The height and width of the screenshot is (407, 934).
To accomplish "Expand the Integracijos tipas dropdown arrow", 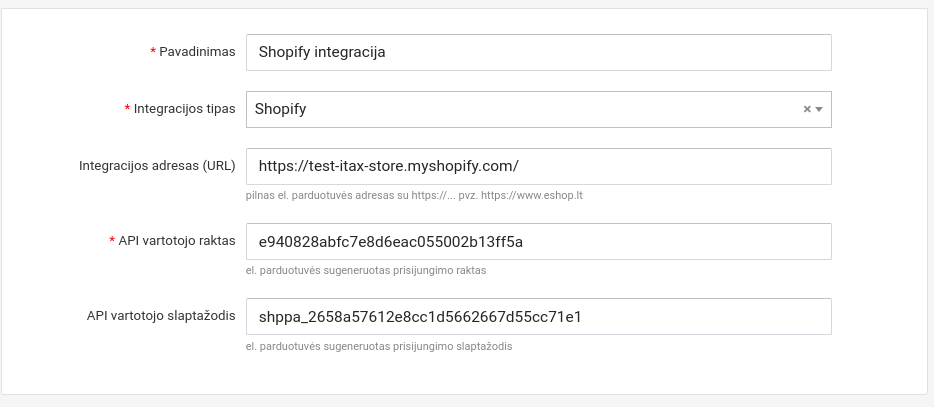I will pos(820,110).
